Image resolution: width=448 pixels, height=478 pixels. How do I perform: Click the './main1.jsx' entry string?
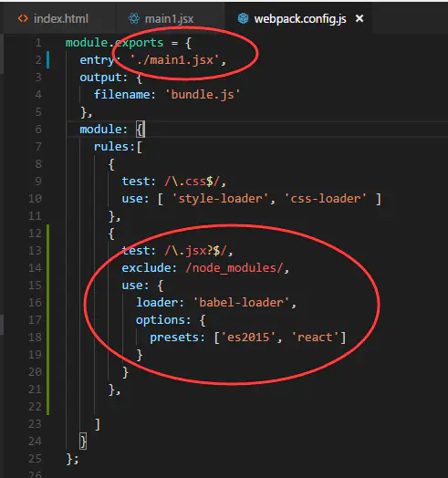coord(174,60)
